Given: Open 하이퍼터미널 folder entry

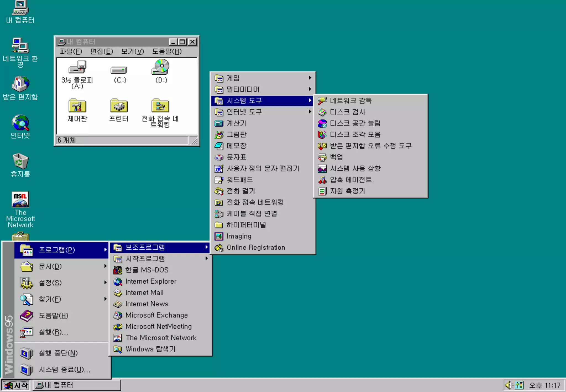Looking at the screenshot, I should tap(263, 225).
